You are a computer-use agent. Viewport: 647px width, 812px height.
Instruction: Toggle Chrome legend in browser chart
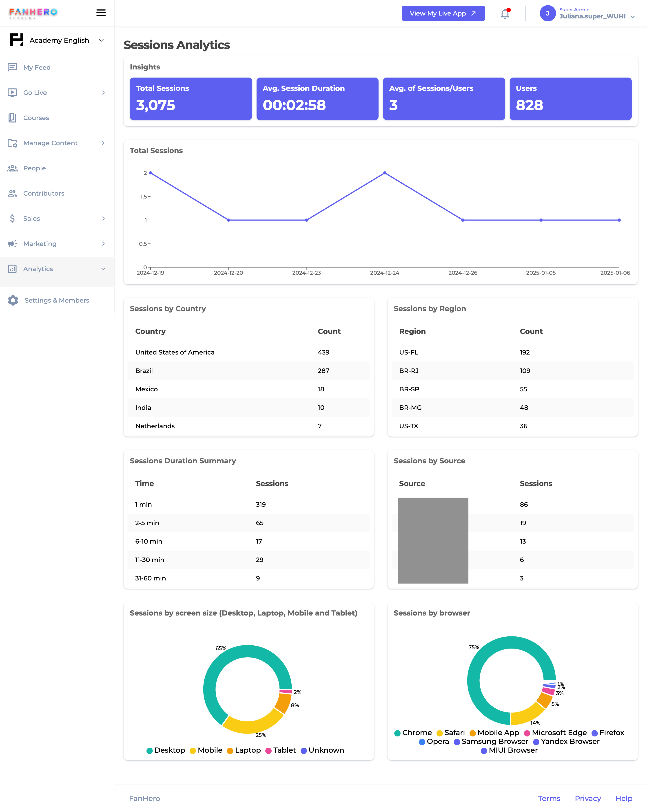tap(413, 733)
